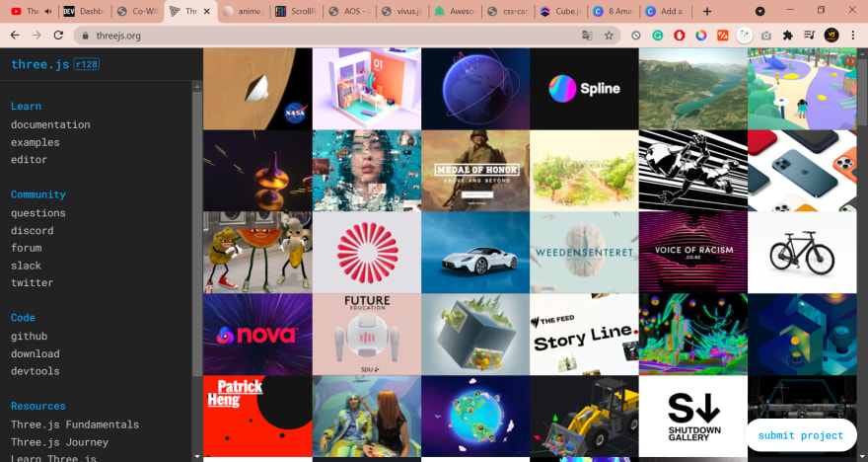Click the r128 release version badge
Viewport: 868px width, 462px height.
[87, 64]
